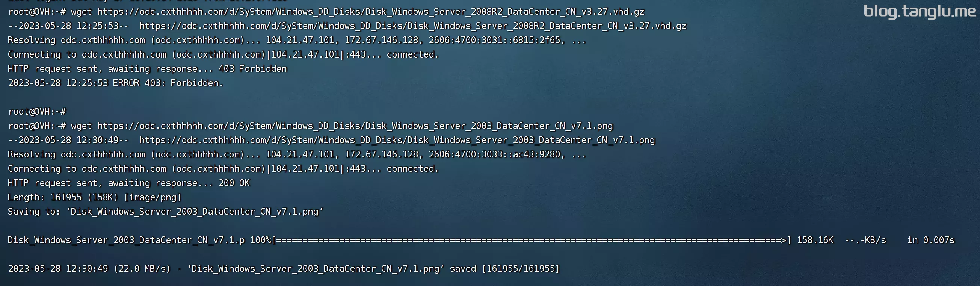This screenshot has height=286, width=980.
Task: Click the "403 Forbidden" response text
Action: coord(252,69)
